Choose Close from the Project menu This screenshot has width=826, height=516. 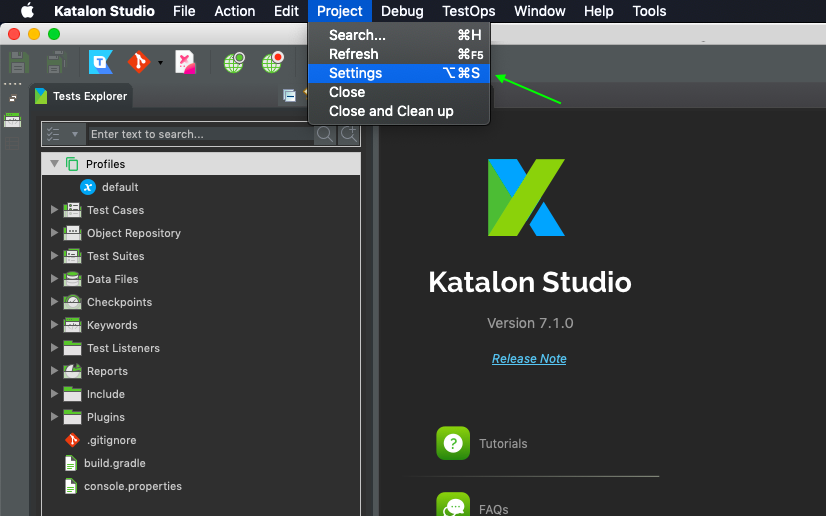[x=399, y=92]
